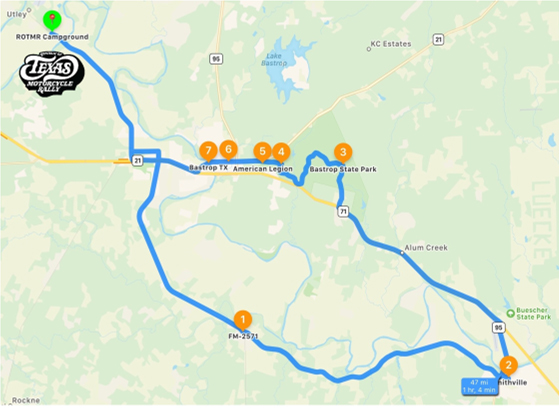Click the Lake Bastrop label
Viewport: 559px width, 408px height.
pyautogui.click(x=274, y=60)
